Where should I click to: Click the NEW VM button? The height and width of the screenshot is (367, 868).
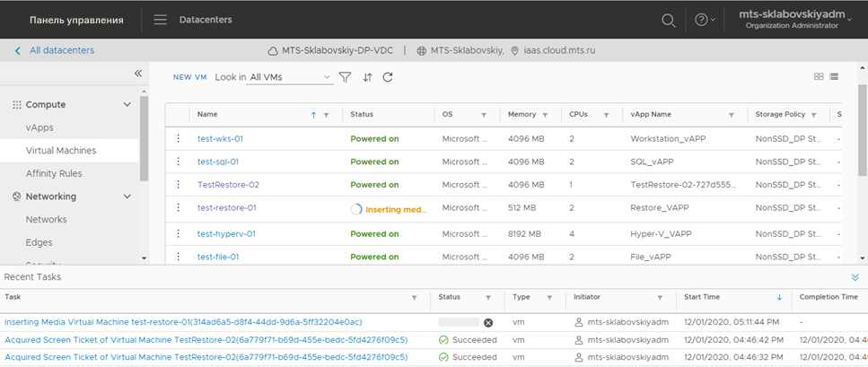(x=189, y=77)
